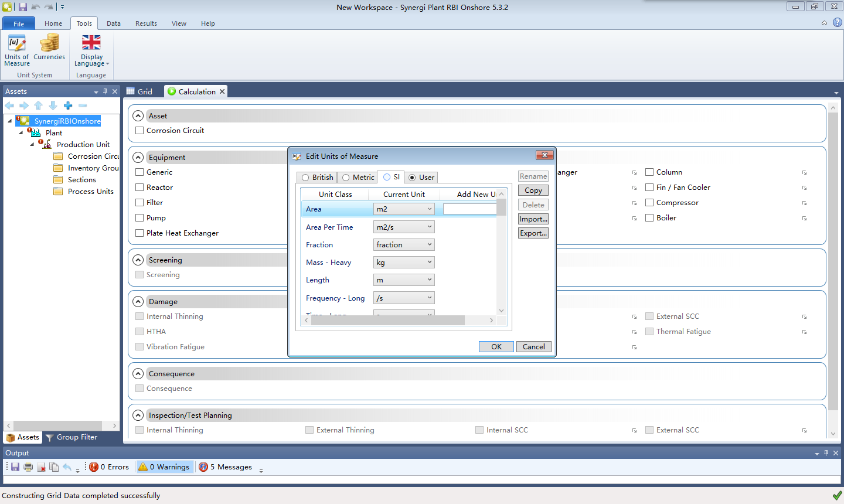Screen dimensions: 844x504
Task: Click the green checkmark in status bar
Action: coord(837,496)
